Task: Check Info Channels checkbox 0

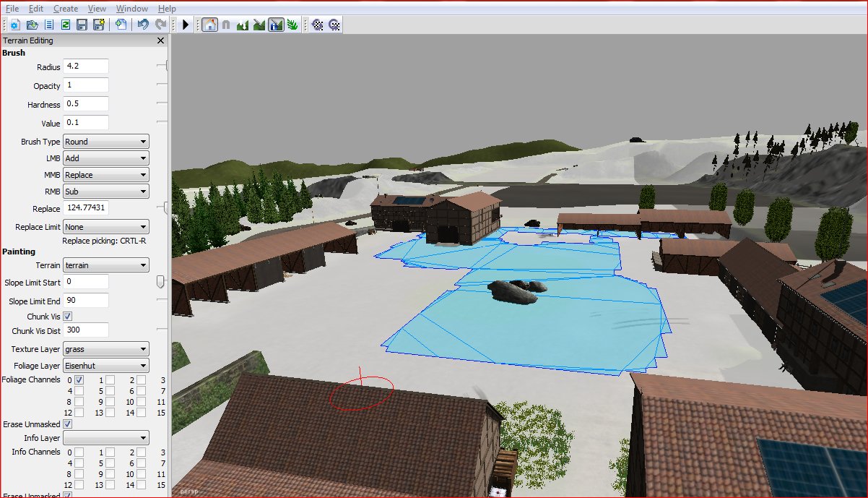Action: [x=79, y=452]
